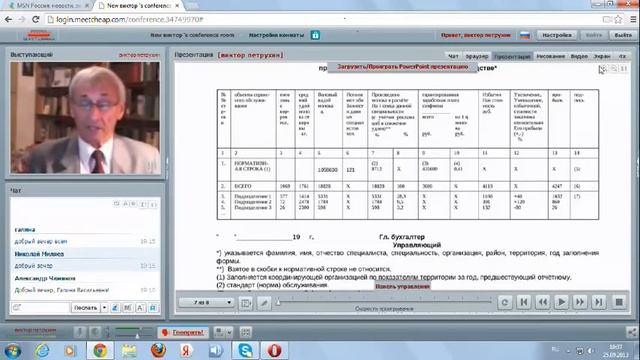Toggle the microphone icon in bottom bar
This screenshot has width=640, height=360.
[x=80, y=332]
